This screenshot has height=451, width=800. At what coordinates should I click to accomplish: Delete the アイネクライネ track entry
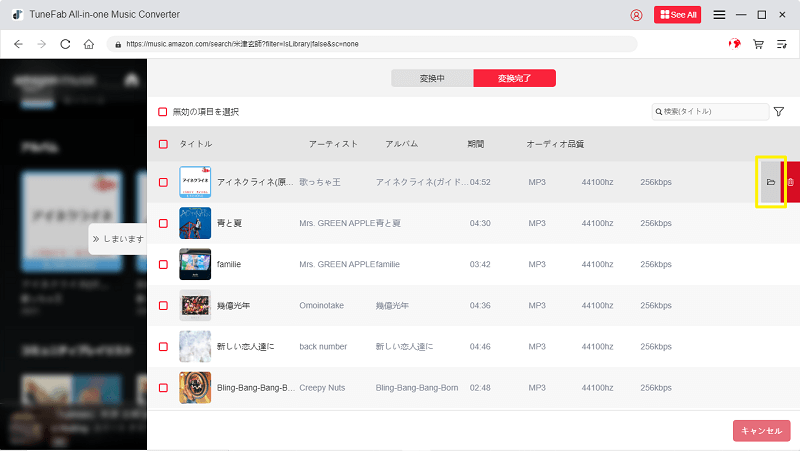click(x=791, y=182)
